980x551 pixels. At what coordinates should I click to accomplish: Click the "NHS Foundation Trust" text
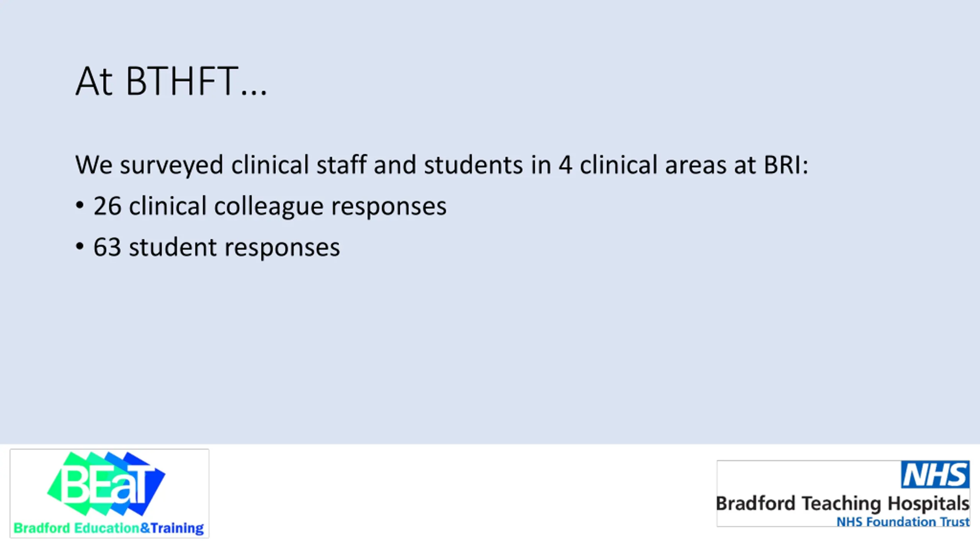(x=903, y=522)
